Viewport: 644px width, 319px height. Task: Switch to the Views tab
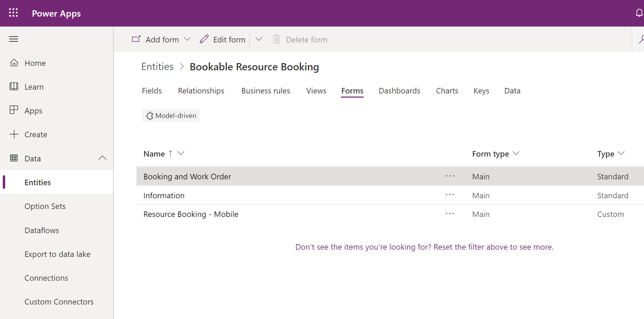click(x=316, y=91)
